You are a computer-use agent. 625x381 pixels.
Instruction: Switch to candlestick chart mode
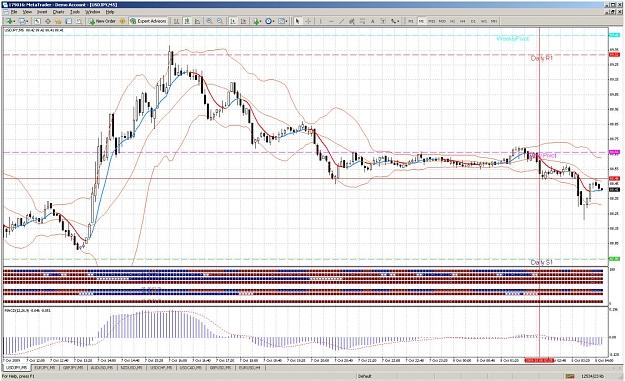click(x=187, y=21)
